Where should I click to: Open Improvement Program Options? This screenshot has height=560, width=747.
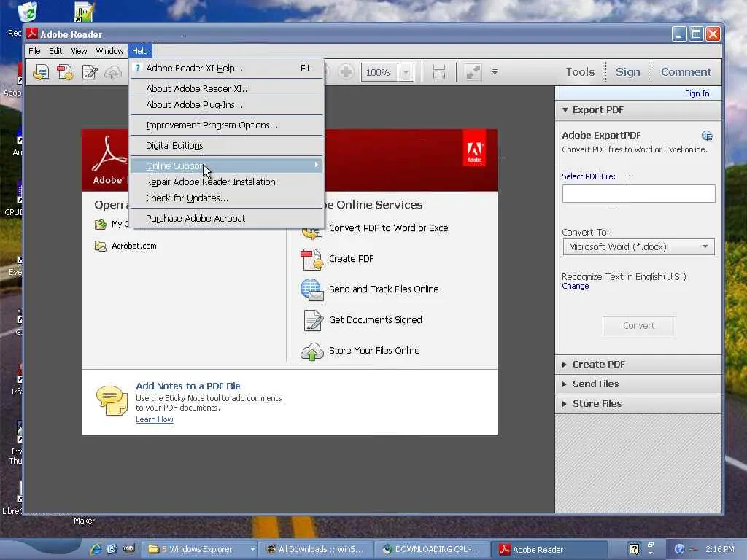tap(228, 125)
